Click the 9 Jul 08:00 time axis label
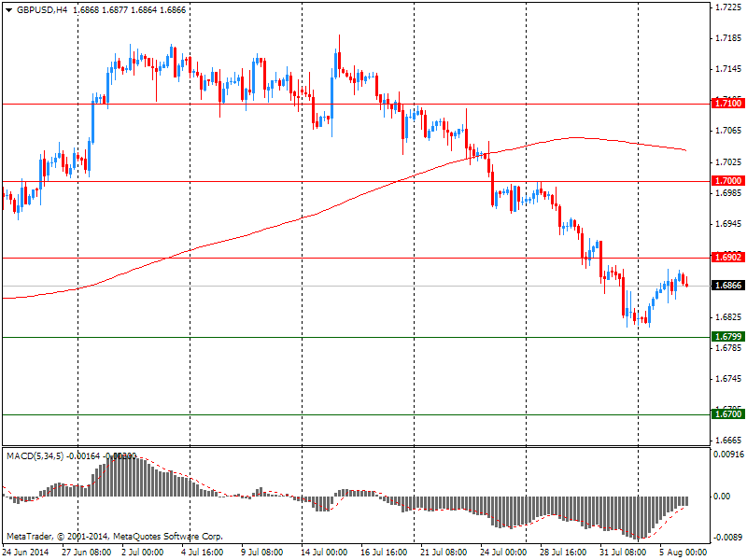Viewport: 747px width, 560px height. click(x=262, y=553)
